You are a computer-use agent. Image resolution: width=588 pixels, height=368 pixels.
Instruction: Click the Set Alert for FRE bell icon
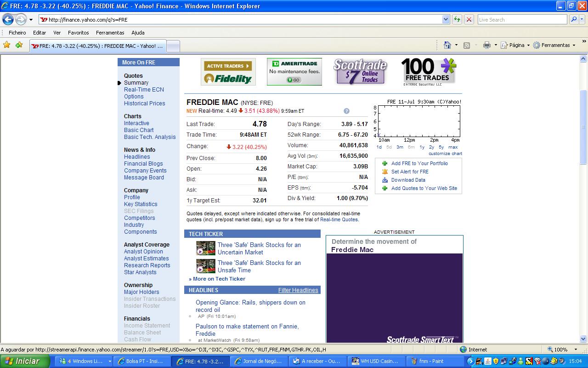(x=385, y=172)
